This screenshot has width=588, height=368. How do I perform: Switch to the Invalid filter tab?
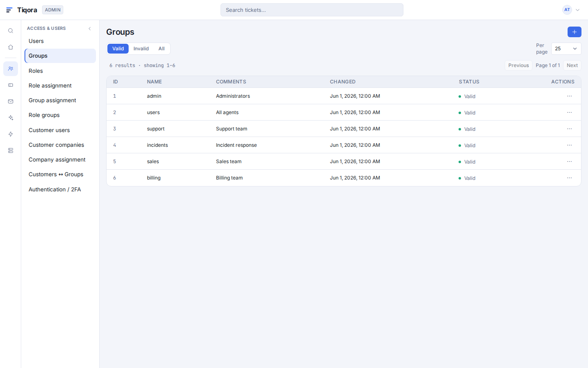(x=141, y=49)
